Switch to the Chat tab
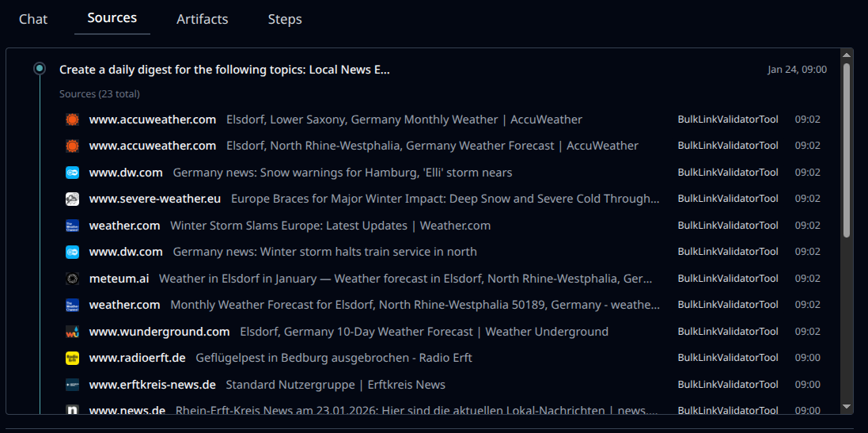 point(33,19)
